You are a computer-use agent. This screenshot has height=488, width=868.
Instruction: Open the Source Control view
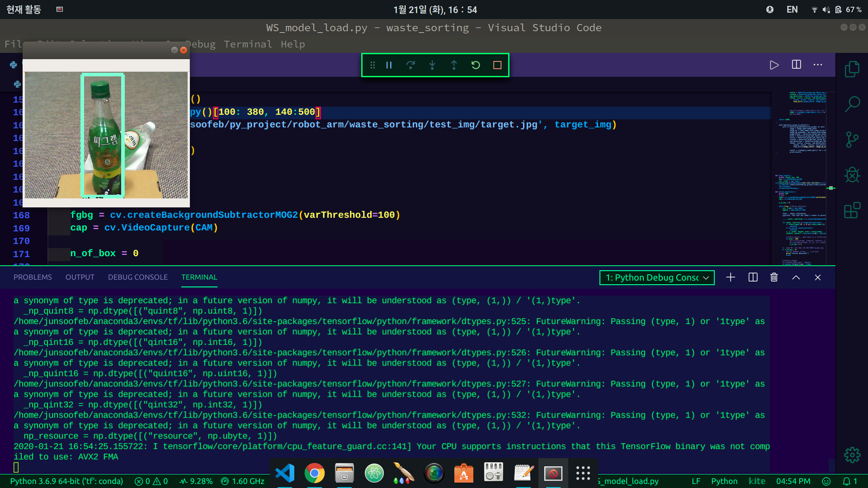pyautogui.click(x=852, y=140)
